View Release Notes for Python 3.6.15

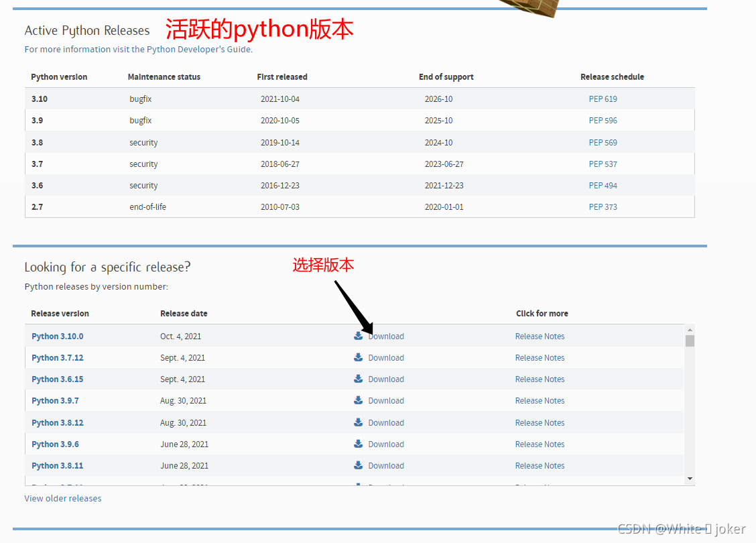540,379
